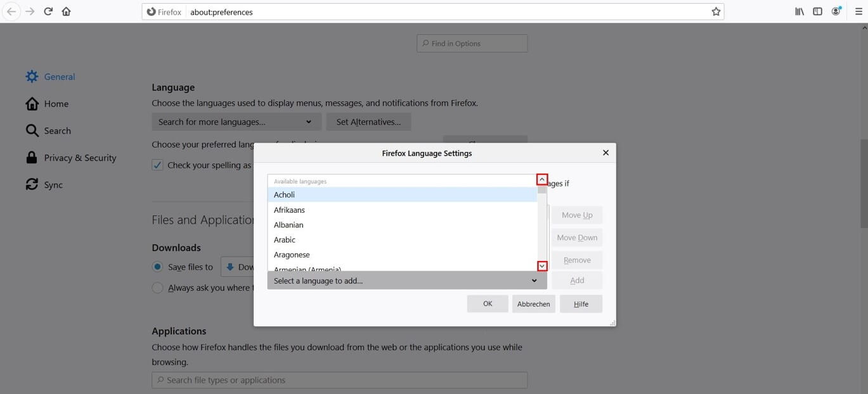Choose Arabic from available languages

click(402, 239)
